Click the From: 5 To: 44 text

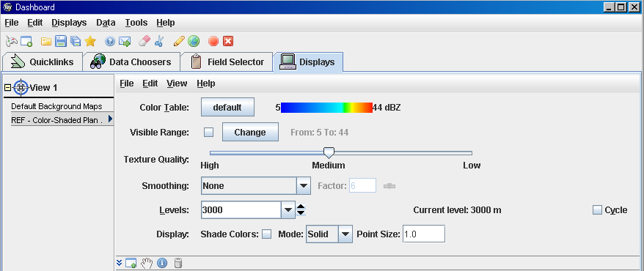point(320,132)
